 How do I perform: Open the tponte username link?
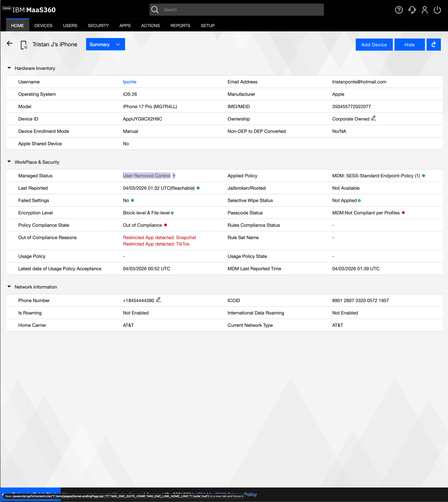129,82
